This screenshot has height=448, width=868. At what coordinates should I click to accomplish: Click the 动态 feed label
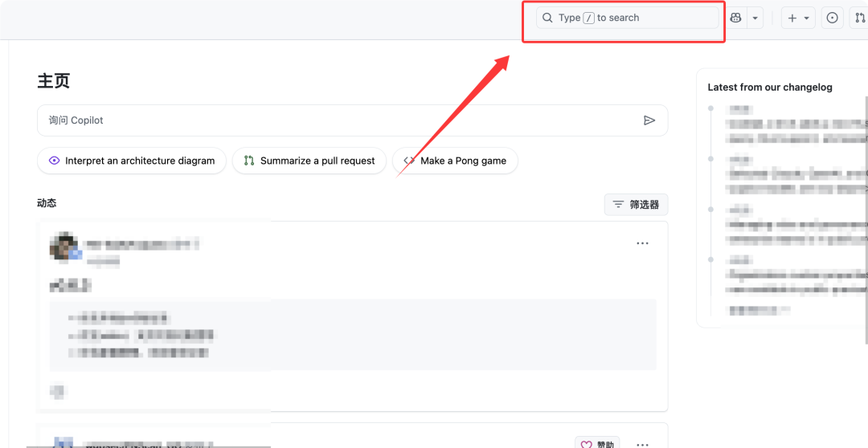click(x=47, y=203)
